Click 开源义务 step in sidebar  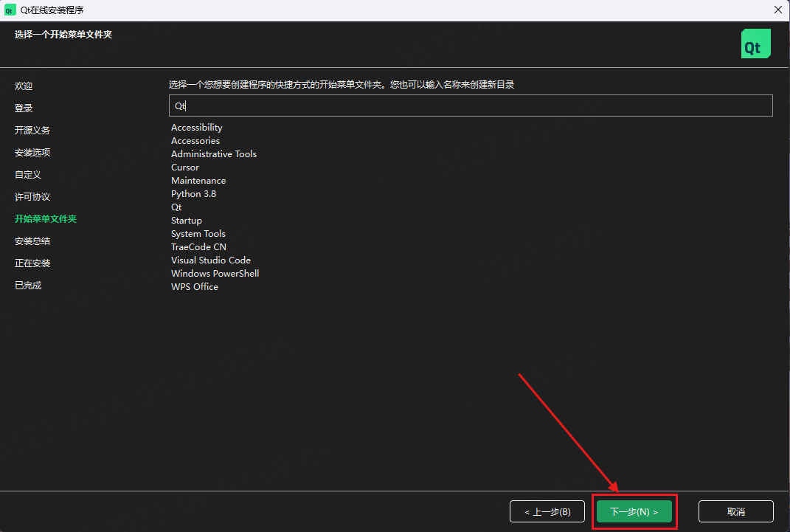[32, 131]
